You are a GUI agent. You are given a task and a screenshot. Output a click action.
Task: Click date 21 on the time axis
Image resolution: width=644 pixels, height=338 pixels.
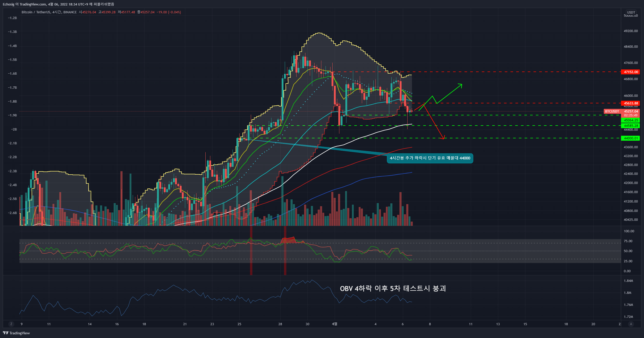click(x=185, y=324)
